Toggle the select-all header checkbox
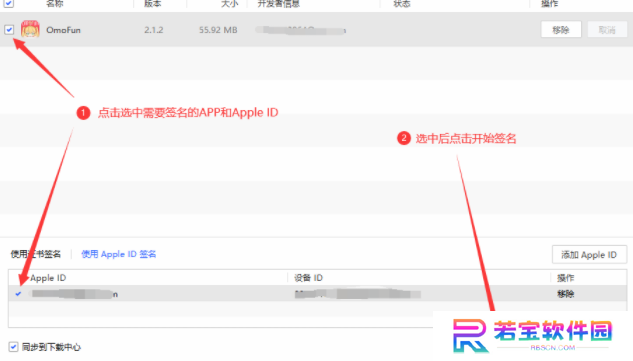Image resolution: width=633 pixels, height=361 pixels. 9,4
